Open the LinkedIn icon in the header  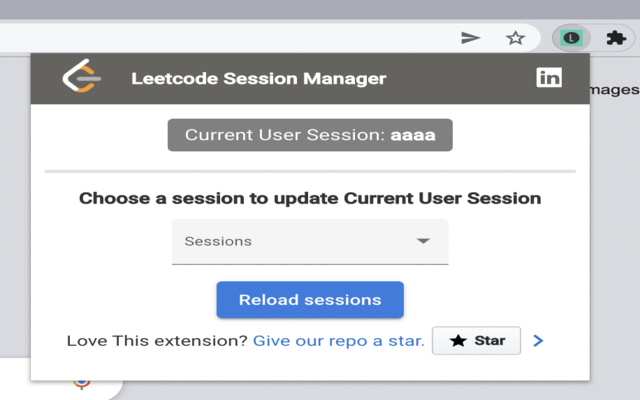coord(549,77)
